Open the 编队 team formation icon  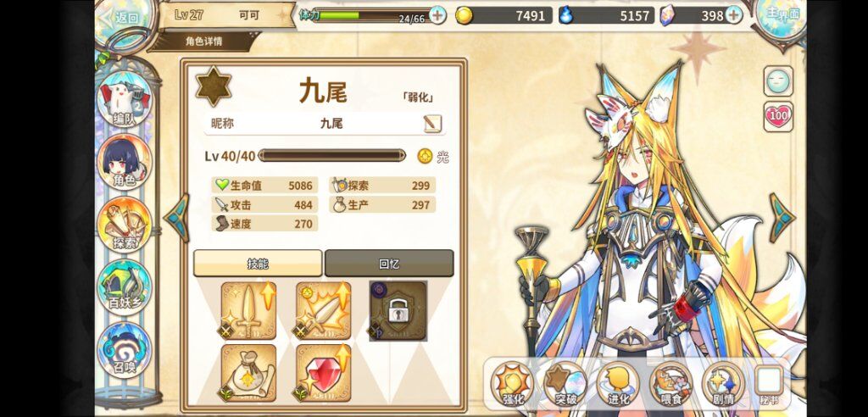click(x=124, y=100)
